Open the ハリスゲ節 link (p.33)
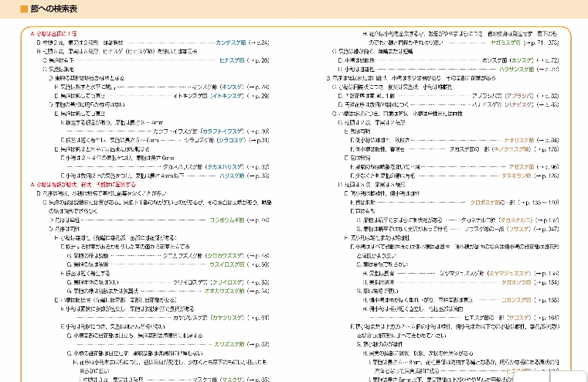Viewport: 588px width, 382px height. [x=232, y=176]
